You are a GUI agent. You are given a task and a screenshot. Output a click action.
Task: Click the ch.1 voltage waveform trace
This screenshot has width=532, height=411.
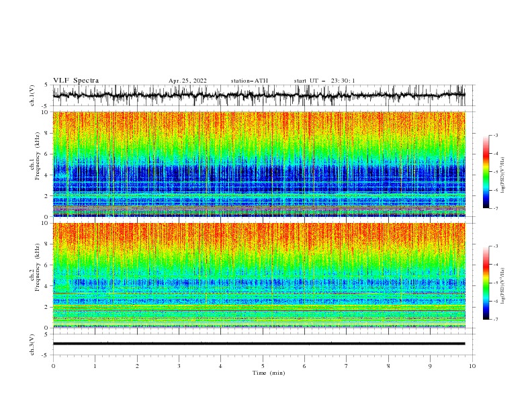(x=259, y=95)
